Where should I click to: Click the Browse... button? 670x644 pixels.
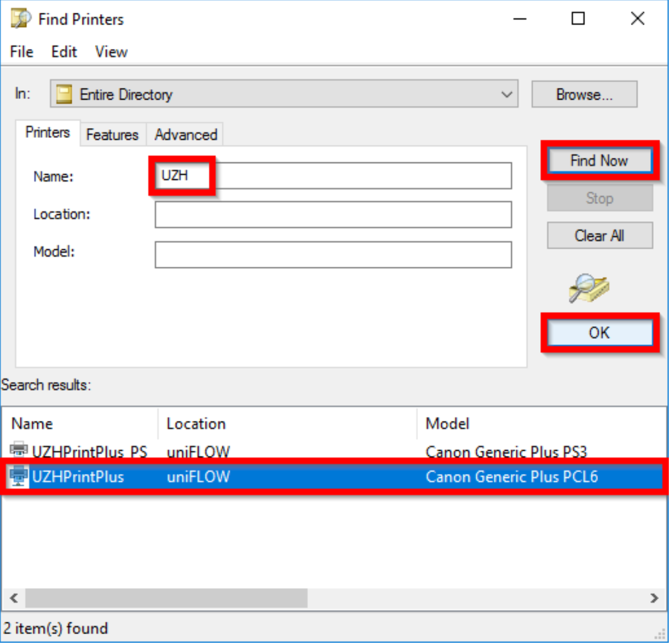pos(584,94)
